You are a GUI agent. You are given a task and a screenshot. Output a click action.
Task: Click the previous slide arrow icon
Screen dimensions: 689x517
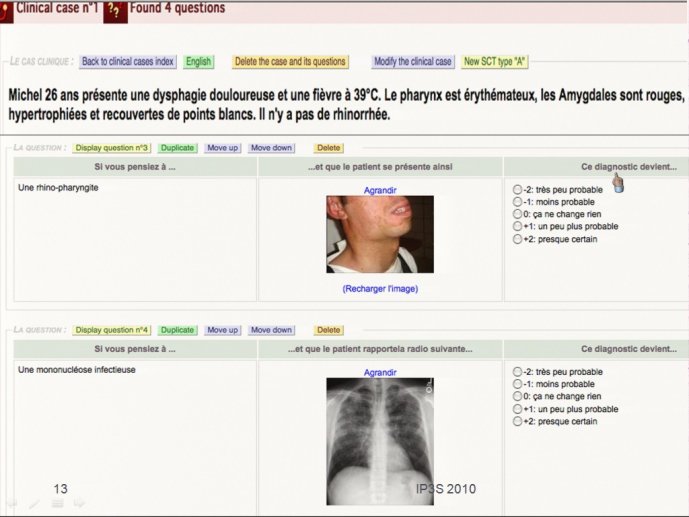pos(12,504)
